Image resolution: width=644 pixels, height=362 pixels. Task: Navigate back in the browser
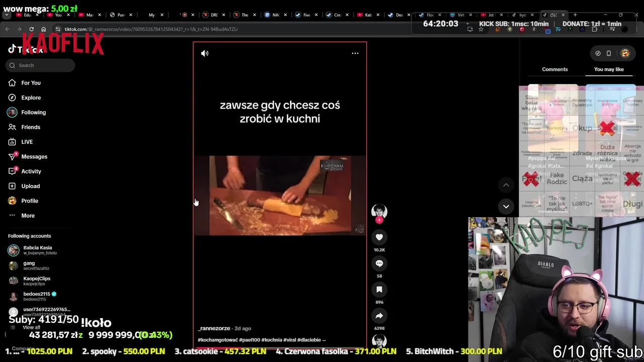click(x=7, y=29)
